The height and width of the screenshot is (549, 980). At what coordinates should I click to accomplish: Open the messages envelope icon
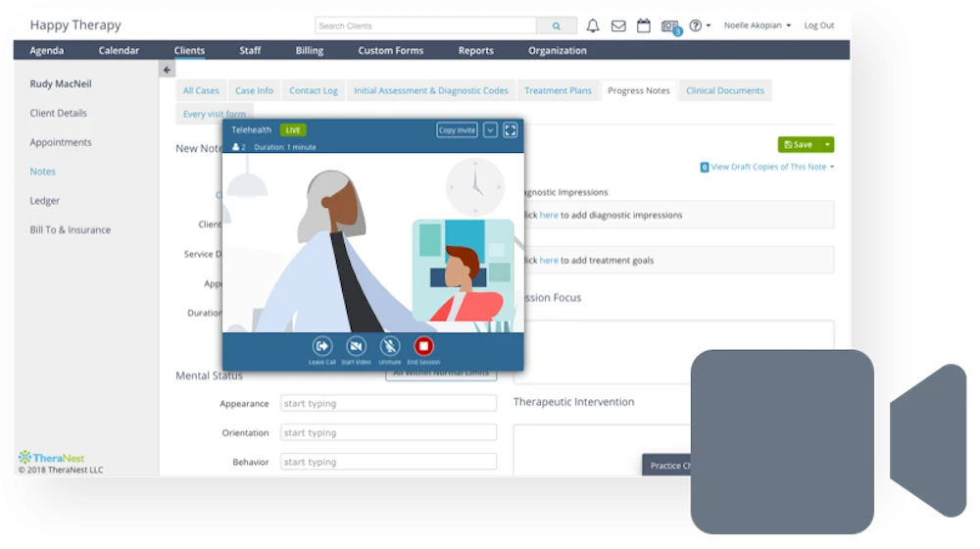coord(618,25)
